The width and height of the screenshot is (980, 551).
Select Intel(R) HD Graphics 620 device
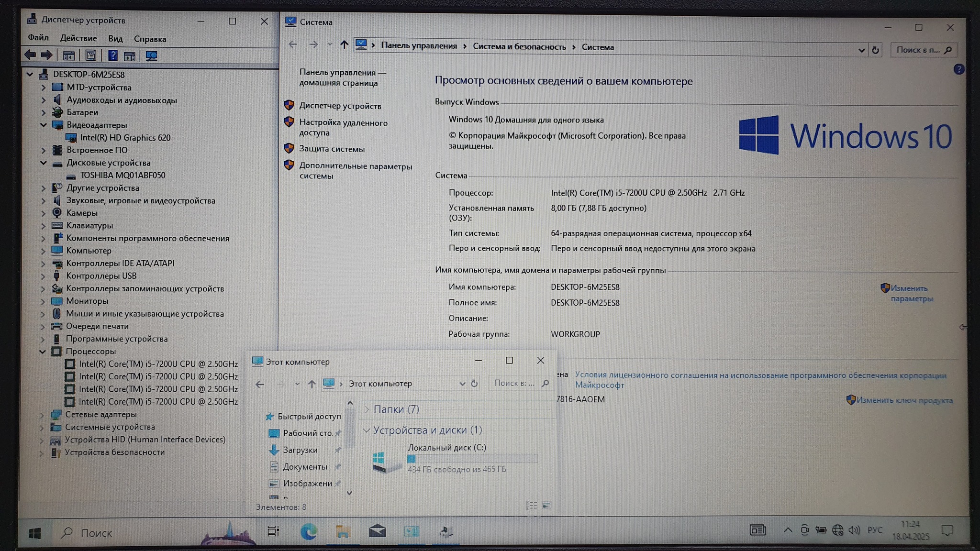click(x=125, y=138)
